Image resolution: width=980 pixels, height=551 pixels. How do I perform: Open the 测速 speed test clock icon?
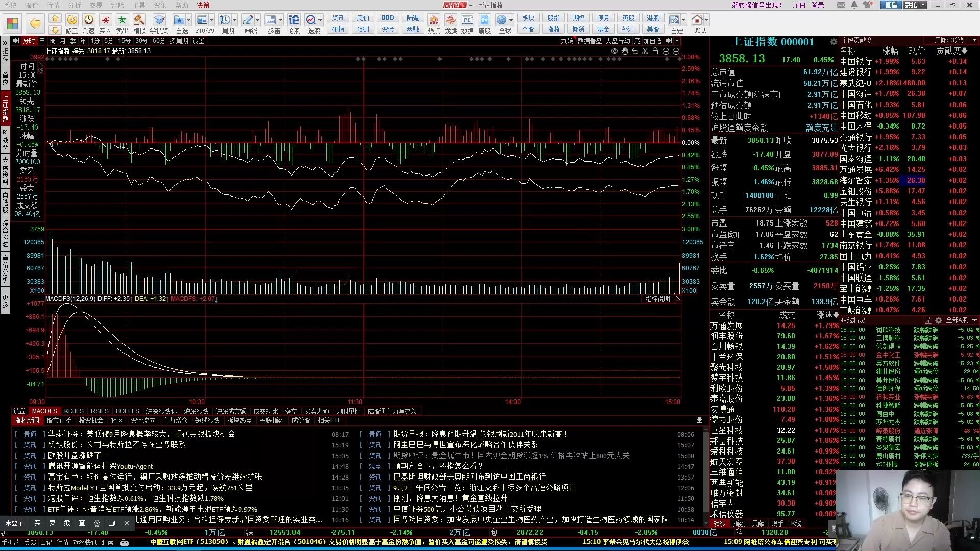(x=89, y=20)
